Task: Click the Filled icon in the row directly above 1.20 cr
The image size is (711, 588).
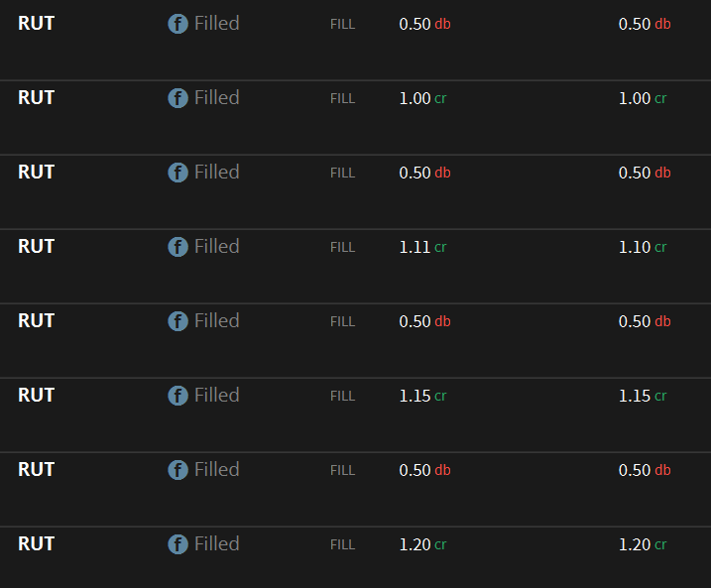Action: [x=178, y=470]
